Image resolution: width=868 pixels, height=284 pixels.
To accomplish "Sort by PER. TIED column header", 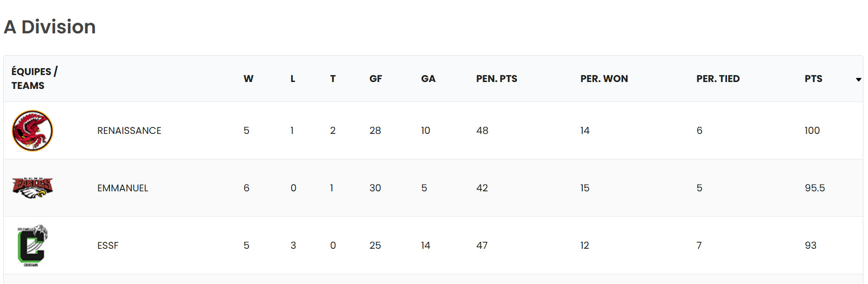I will (718, 79).
